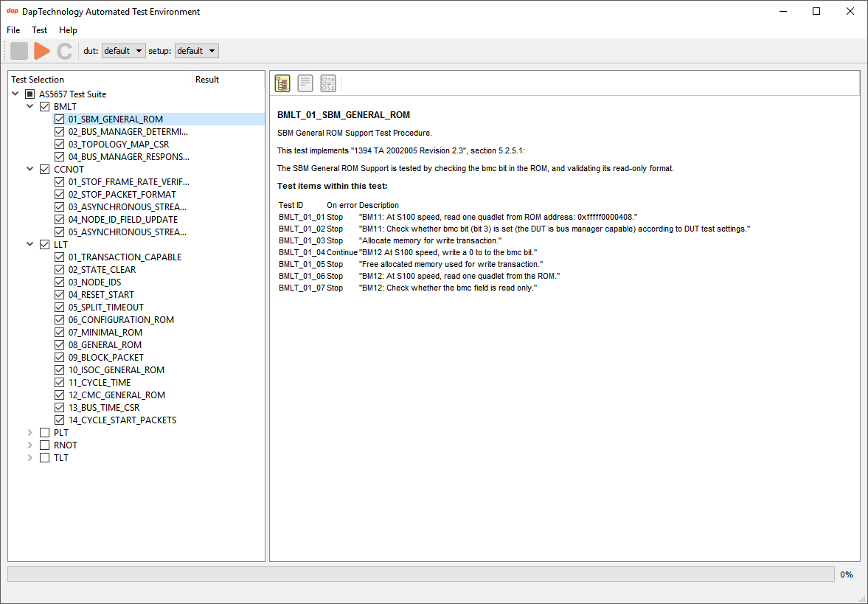
Task: Collapse the AS5657 Test Suite node
Action: [15, 94]
